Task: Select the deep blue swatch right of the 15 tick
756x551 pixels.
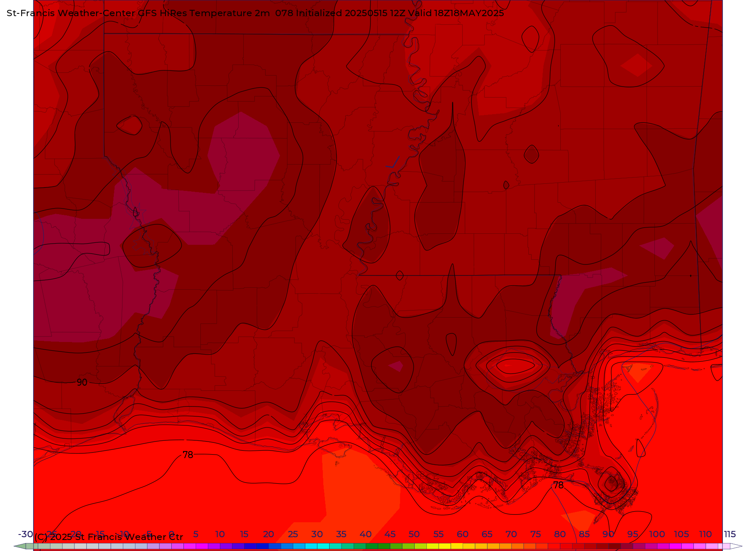Action: pyautogui.click(x=250, y=546)
